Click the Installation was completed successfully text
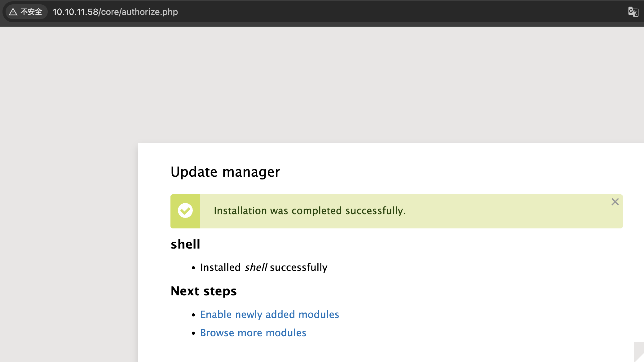 point(309,211)
